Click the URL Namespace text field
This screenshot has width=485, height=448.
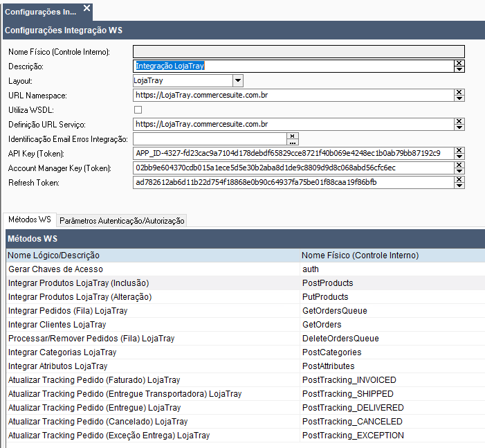tap(293, 95)
